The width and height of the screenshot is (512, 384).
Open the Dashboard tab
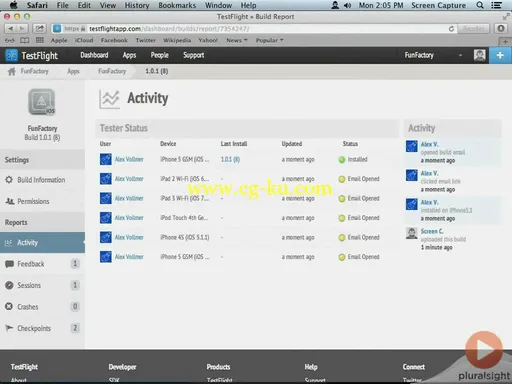(x=94, y=55)
